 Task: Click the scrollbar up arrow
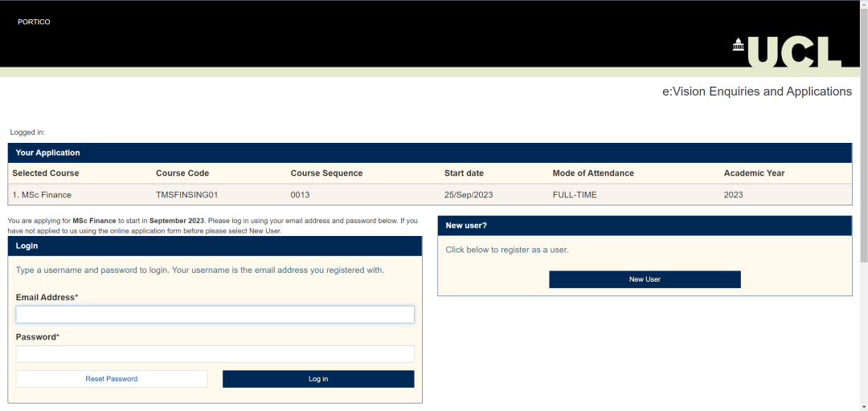coord(863,5)
